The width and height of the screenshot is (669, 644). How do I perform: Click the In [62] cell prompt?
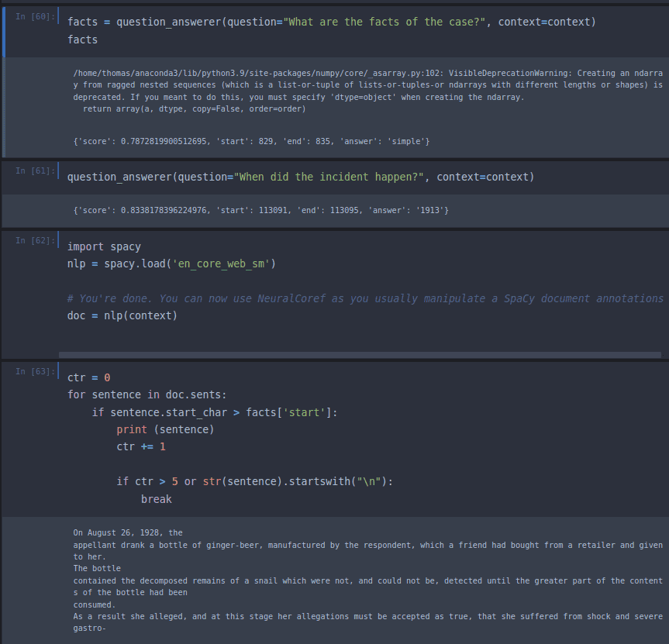coord(36,240)
